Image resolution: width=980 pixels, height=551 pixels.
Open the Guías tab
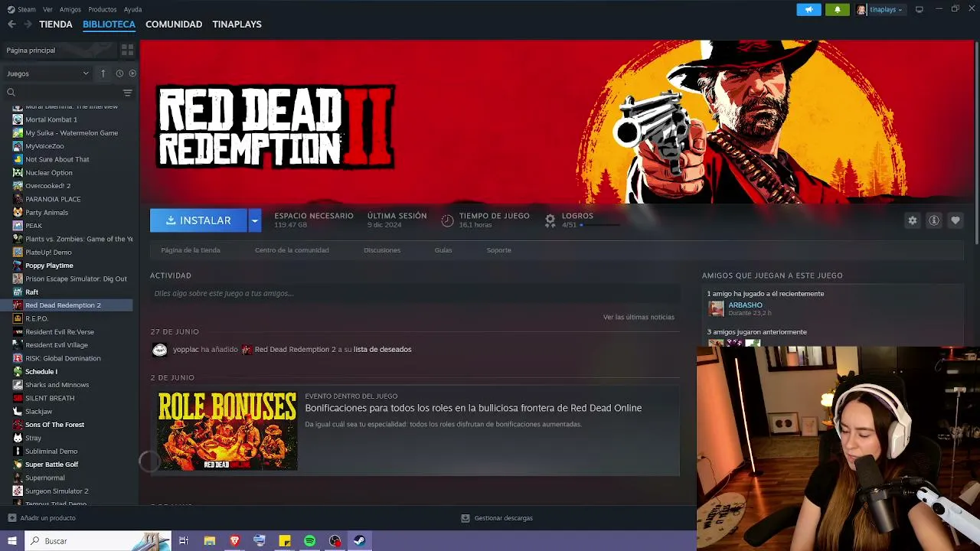click(x=443, y=250)
